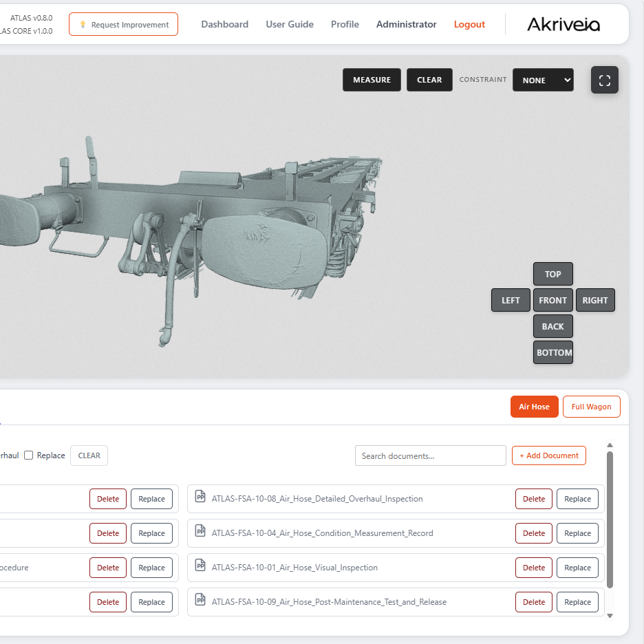
Task: Click the documents list vertical scrollbar
Action: tap(610, 520)
